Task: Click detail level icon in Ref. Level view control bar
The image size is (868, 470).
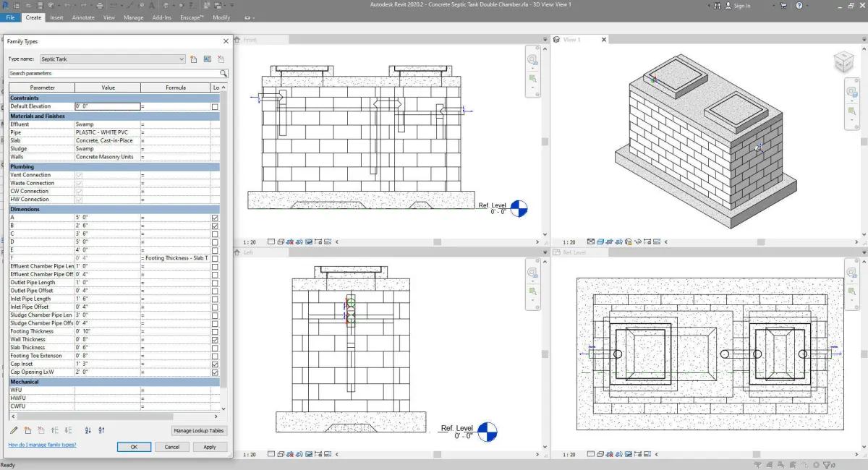Action: click(591, 454)
